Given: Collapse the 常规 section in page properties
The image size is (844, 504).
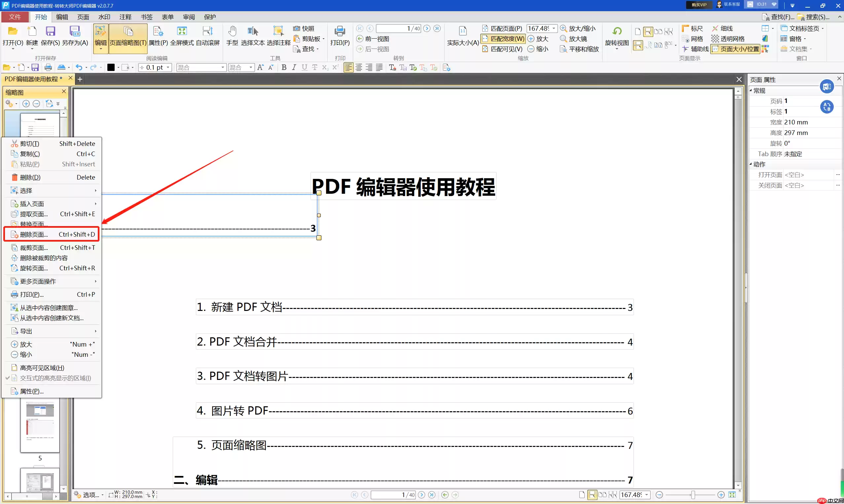Looking at the screenshot, I should click(x=751, y=90).
